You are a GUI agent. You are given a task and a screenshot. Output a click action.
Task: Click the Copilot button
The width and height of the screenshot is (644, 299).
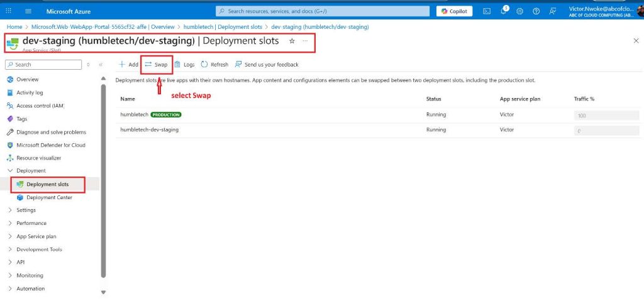tap(454, 11)
